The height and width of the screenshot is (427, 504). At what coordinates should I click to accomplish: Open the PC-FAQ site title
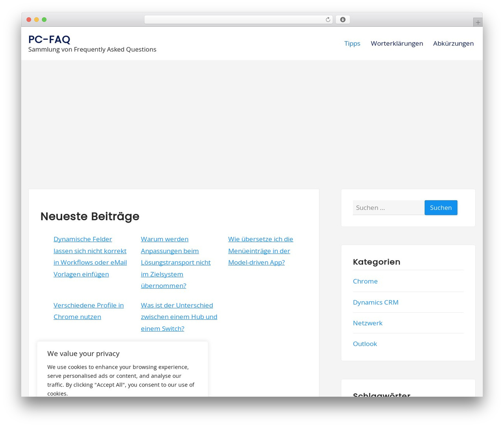click(49, 39)
